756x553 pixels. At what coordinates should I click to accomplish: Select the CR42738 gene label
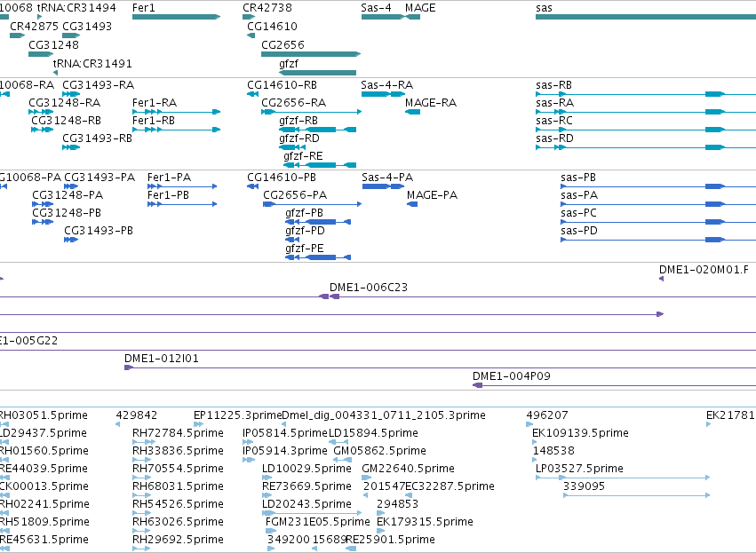point(267,8)
